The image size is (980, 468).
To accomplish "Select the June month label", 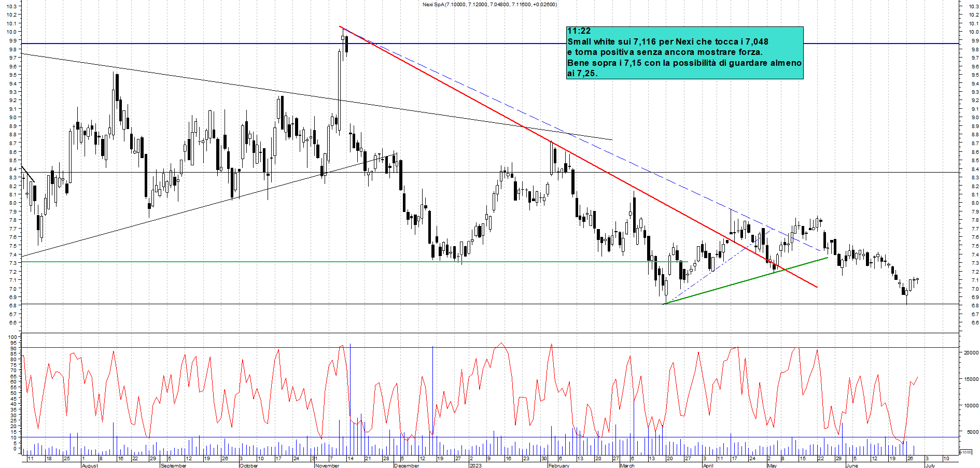I will pyautogui.click(x=852, y=465).
